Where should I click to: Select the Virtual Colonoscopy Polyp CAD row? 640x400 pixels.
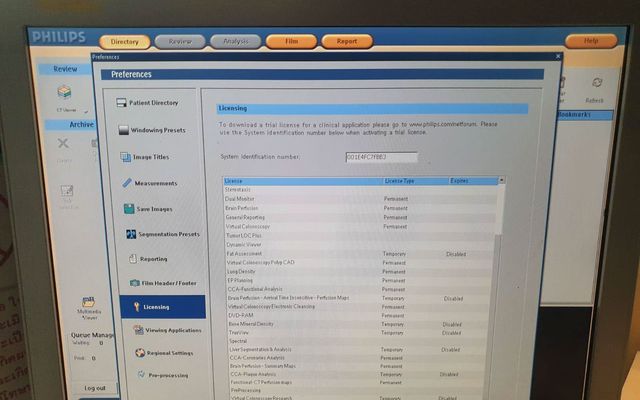[360, 262]
